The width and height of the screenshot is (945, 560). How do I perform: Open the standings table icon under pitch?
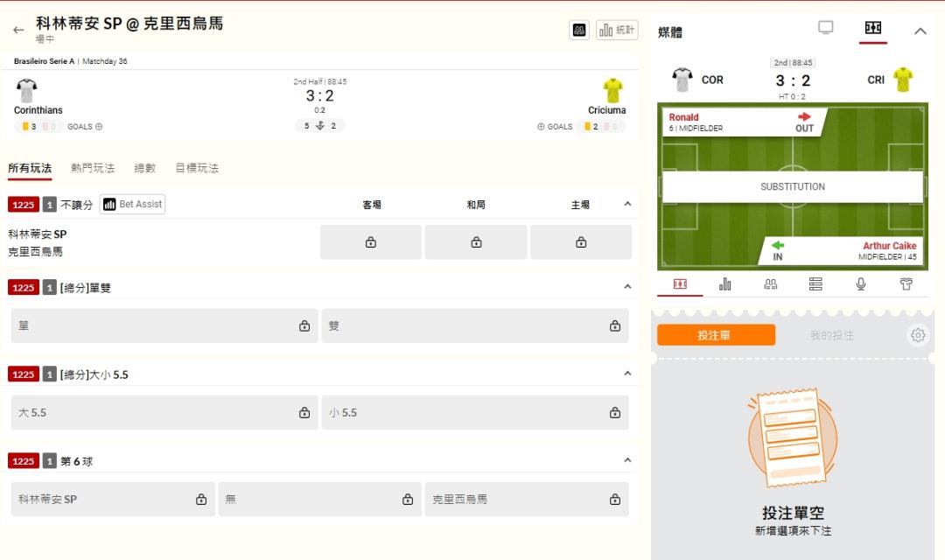point(815,284)
